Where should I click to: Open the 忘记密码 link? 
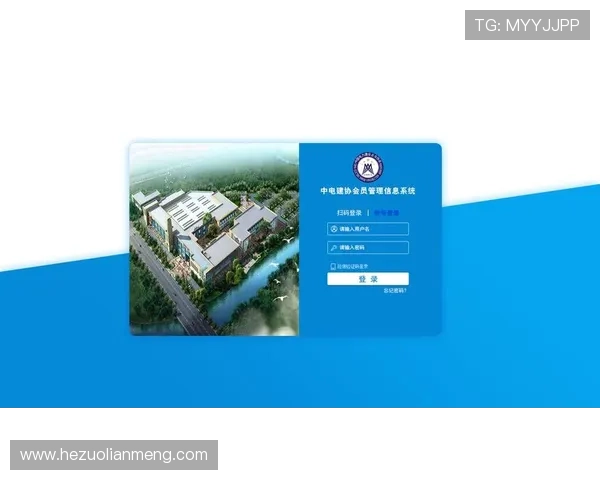point(395,290)
